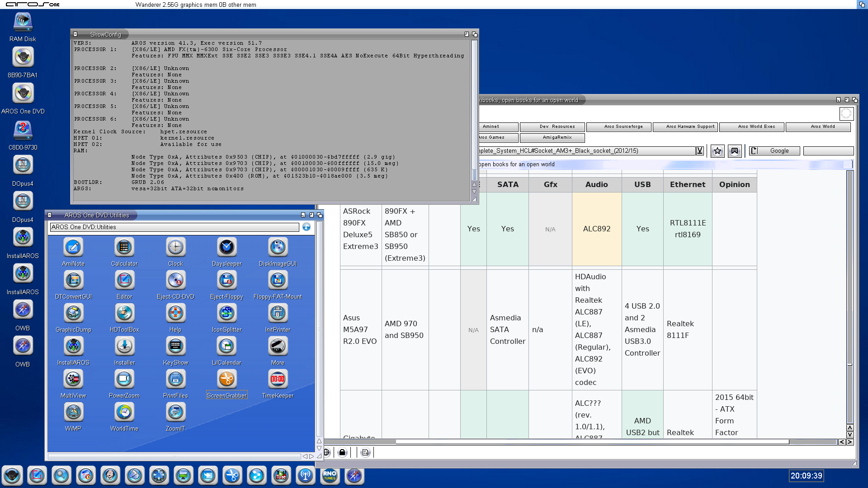This screenshot has width=868, height=488.
Task: Select the Daysleeper icon
Action: (226, 247)
